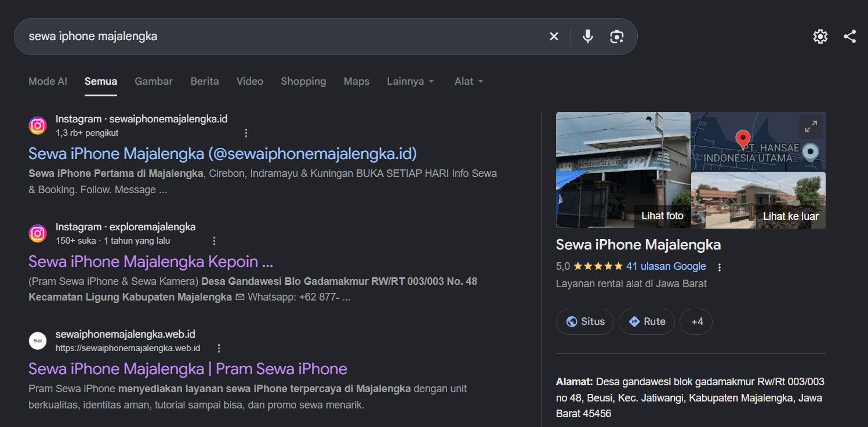
Task: Select the Semua tab
Action: pyautogui.click(x=101, y=81)
